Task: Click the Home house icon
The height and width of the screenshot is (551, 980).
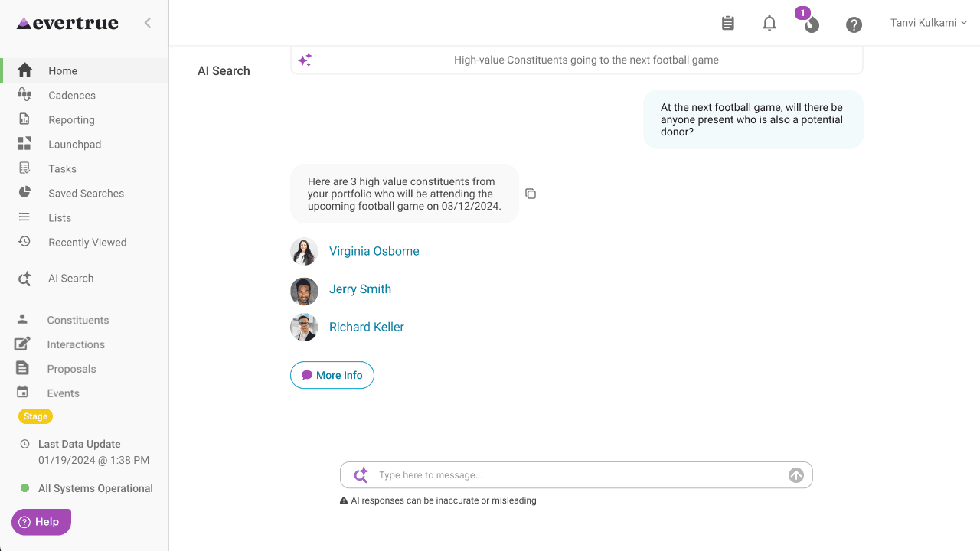Action: [24, 70]
